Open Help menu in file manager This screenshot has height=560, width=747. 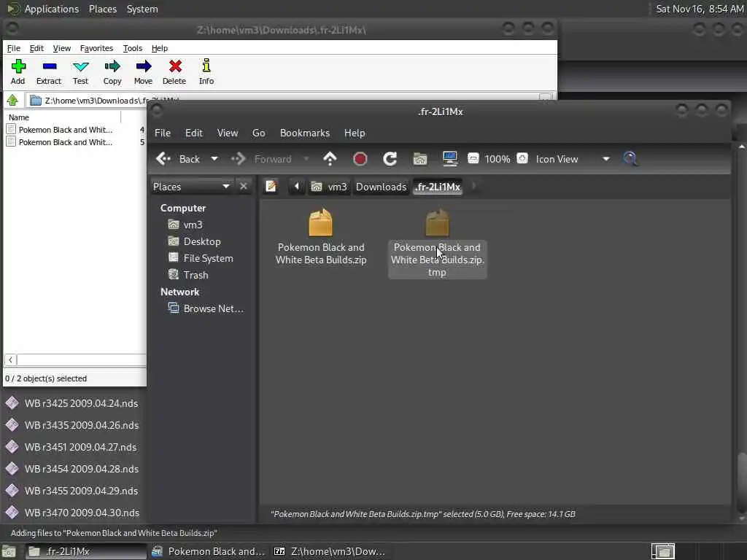pos(355,133)
